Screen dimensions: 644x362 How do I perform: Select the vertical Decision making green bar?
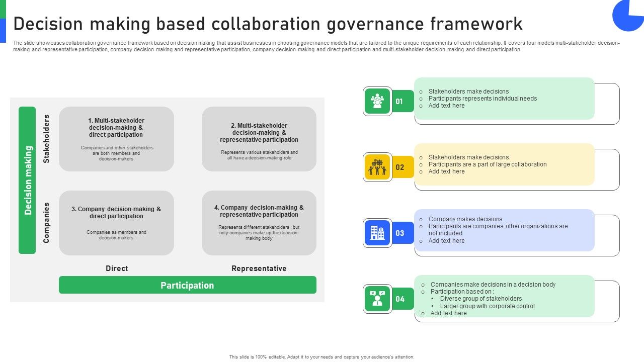point(27,180)
